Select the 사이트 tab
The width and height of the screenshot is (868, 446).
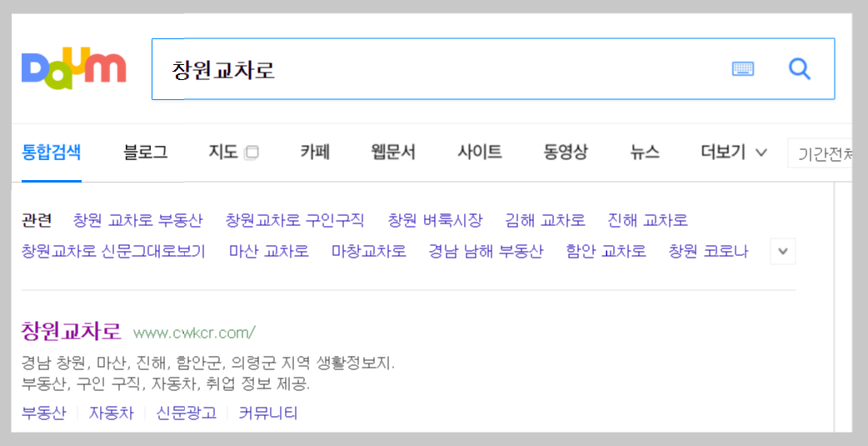(479, 152)
